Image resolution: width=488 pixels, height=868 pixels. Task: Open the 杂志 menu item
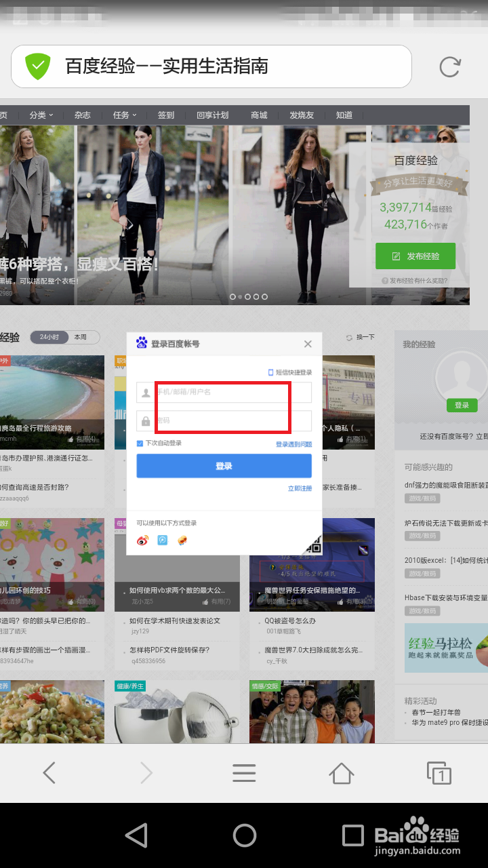[83, 115]
